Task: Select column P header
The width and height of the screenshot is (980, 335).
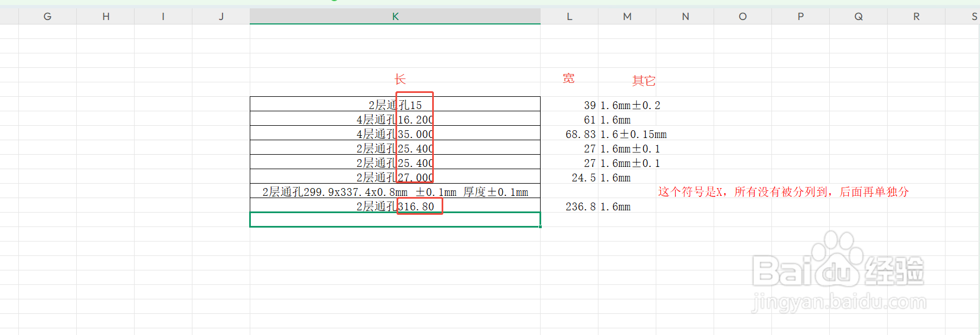Action: click(800, 17)
